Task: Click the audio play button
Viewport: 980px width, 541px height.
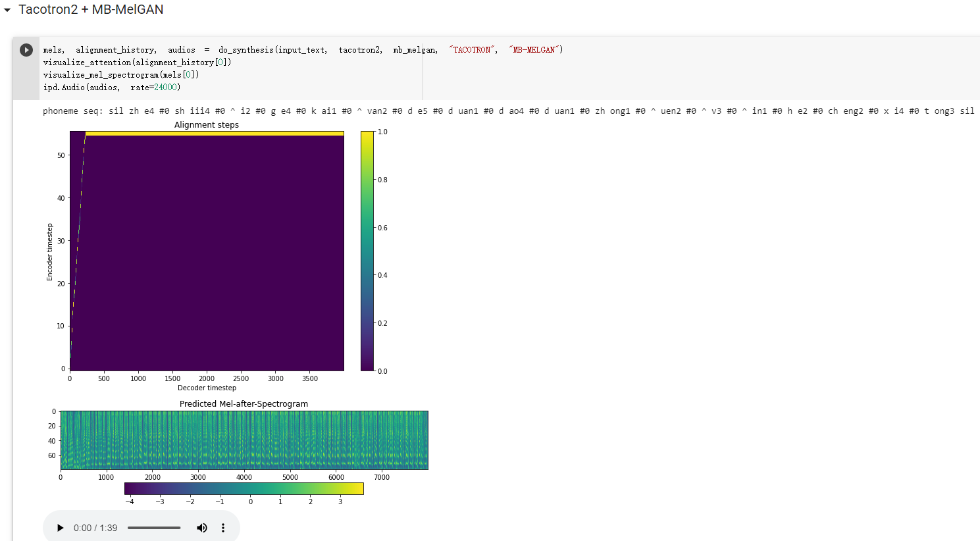Action: 60,527
